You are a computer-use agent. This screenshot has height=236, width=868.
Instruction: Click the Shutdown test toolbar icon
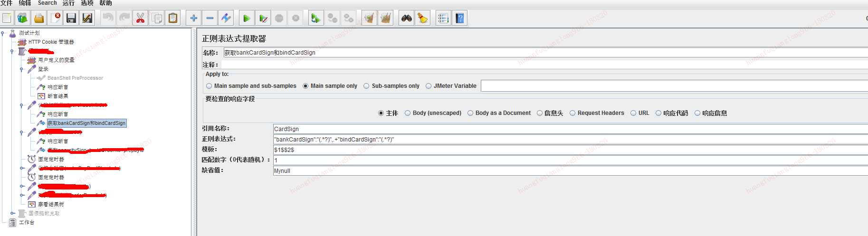pyautogui.click(x=296, y=18)
